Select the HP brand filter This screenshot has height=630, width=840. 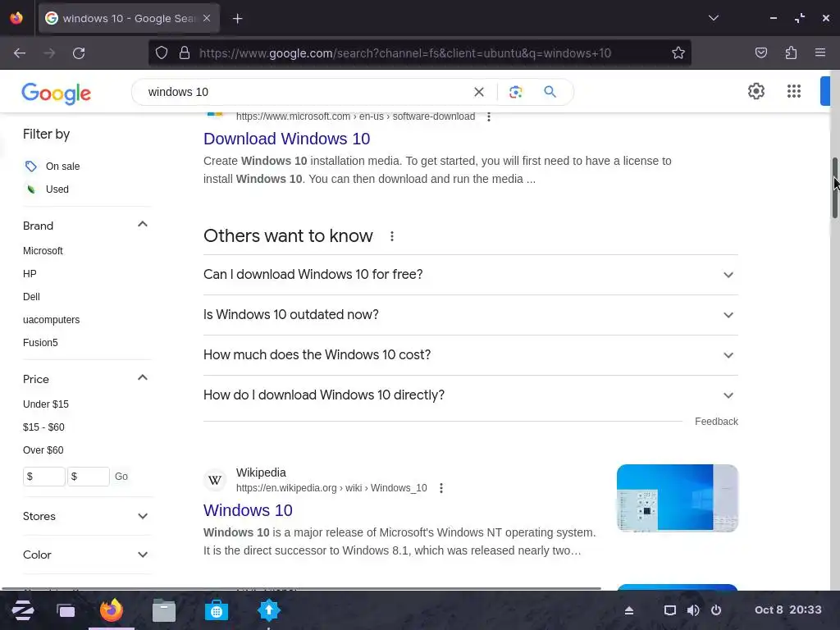(30, 274)
